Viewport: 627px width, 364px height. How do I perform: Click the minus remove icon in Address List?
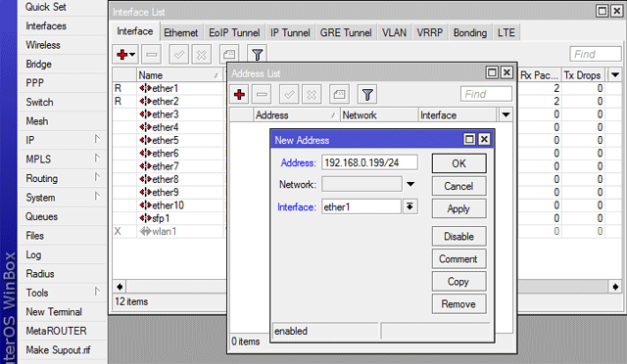[262, 94]
